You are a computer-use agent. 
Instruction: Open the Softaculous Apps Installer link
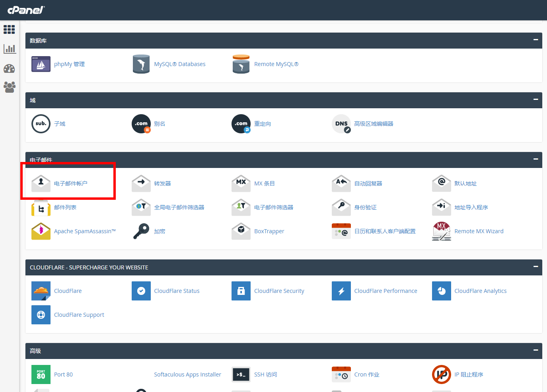188,374
